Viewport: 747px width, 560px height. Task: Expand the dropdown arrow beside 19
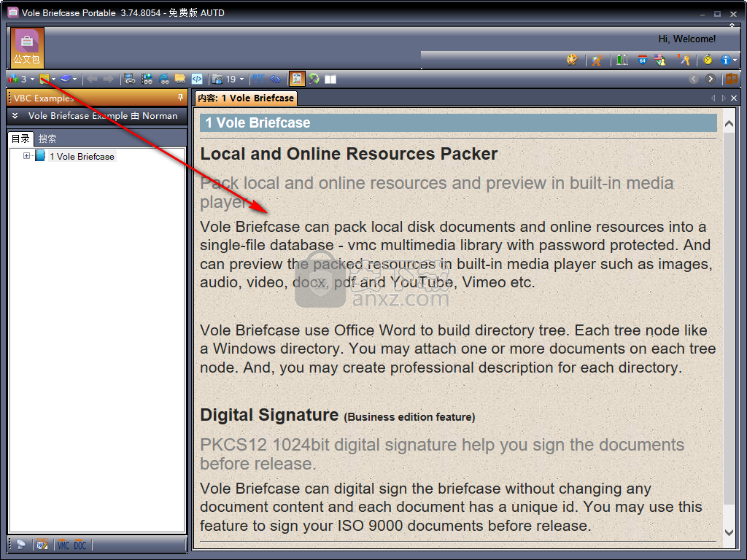pyautogui.click(x=241, y=79)
